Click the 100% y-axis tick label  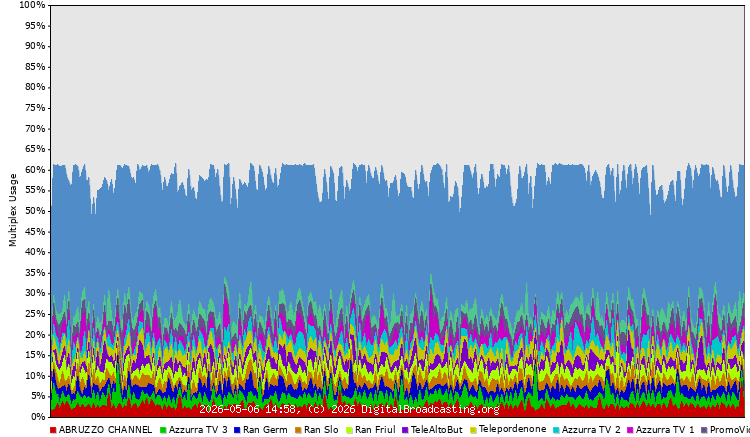[32, 5]
